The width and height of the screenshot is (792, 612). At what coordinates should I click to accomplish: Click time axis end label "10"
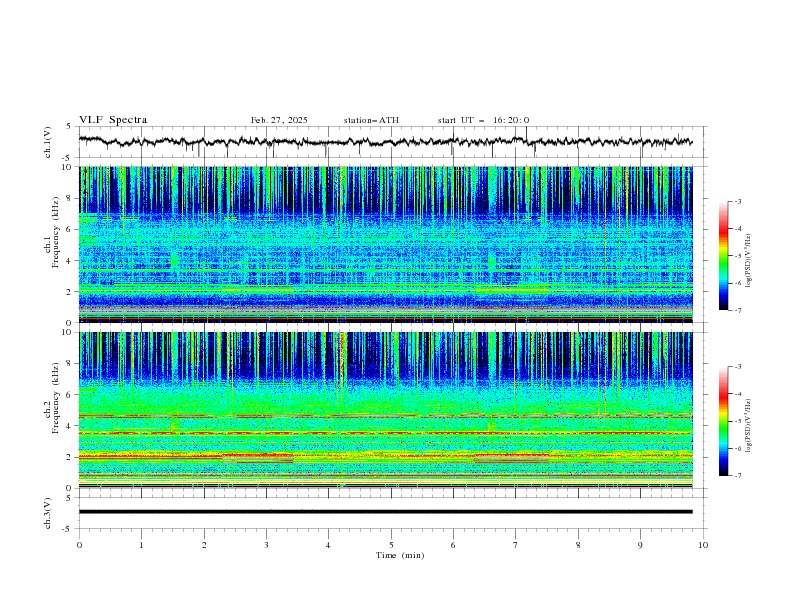(703, 545)
